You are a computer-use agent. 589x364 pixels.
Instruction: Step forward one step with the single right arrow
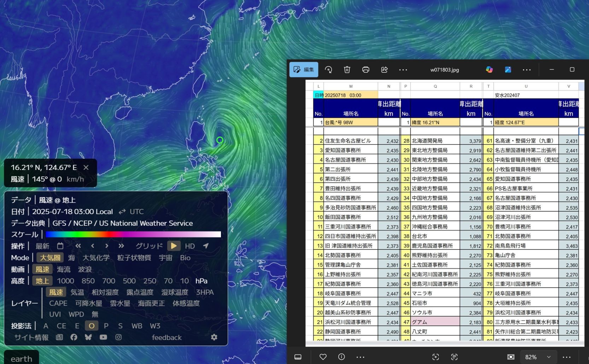[x=107, y=246]
